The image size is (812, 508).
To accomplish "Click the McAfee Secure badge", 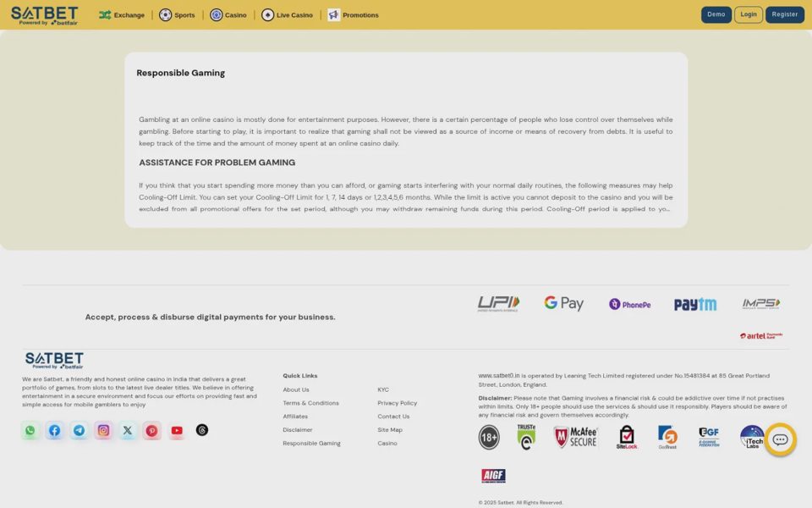I will pyautogui.click(x=575, y=437).
